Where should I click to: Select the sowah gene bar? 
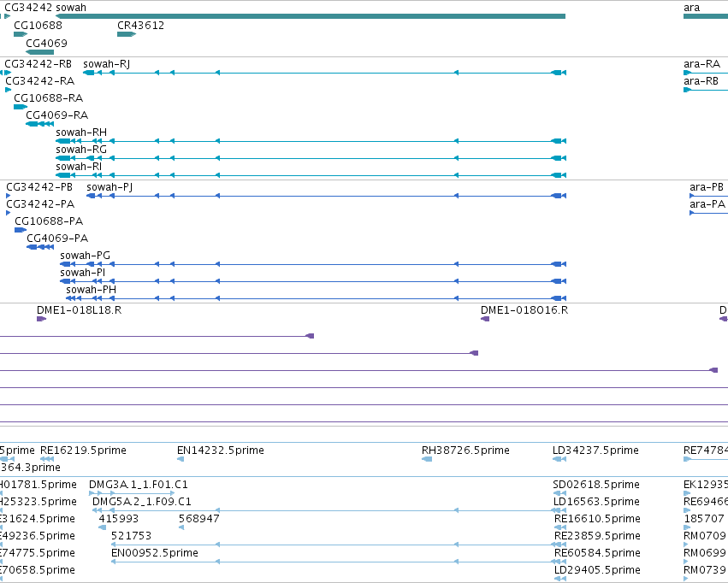311,16
